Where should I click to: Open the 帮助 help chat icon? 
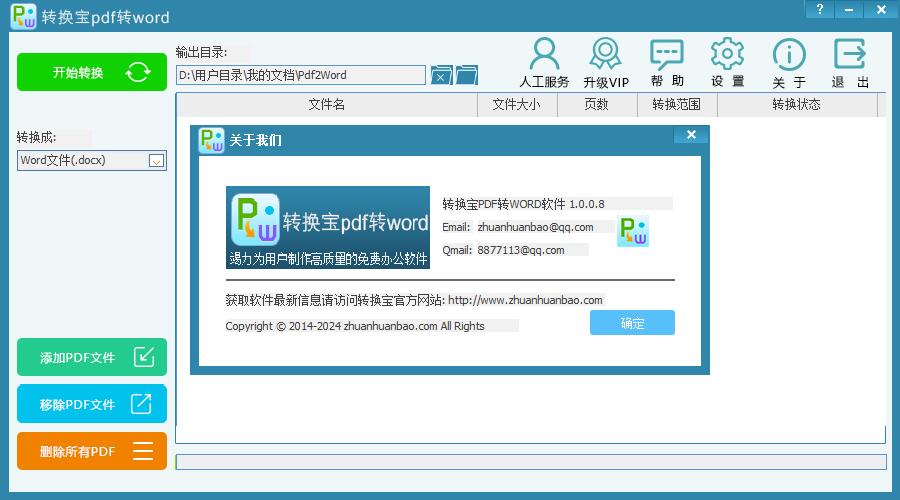click(x=667, y=63)
